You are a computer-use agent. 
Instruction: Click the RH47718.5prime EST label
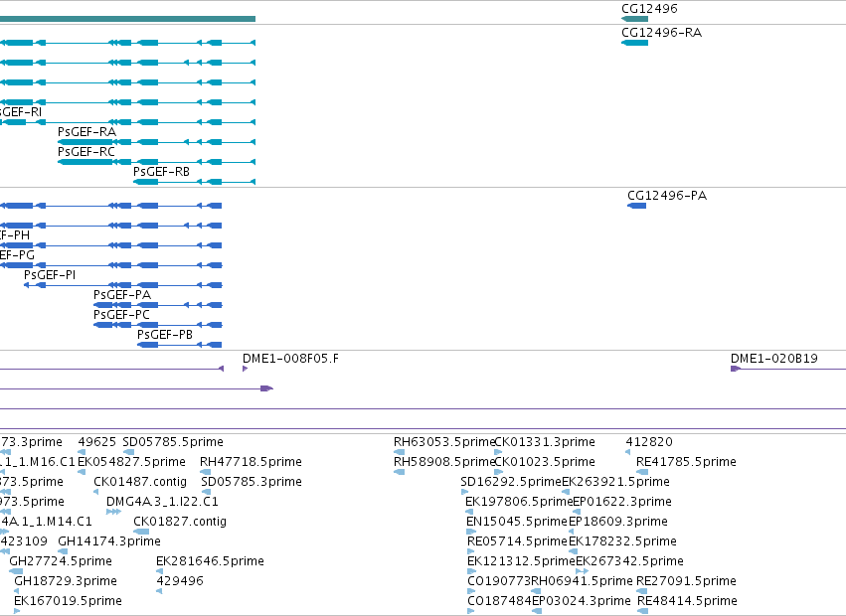[x=251, y=462]
